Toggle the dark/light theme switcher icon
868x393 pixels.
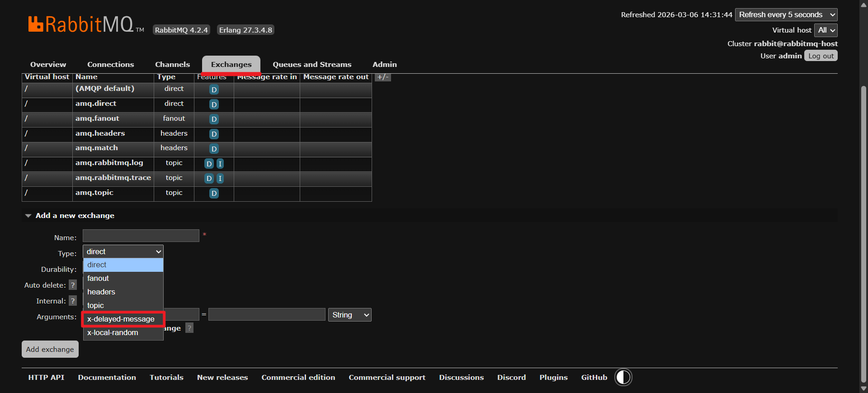pos(623,377)
